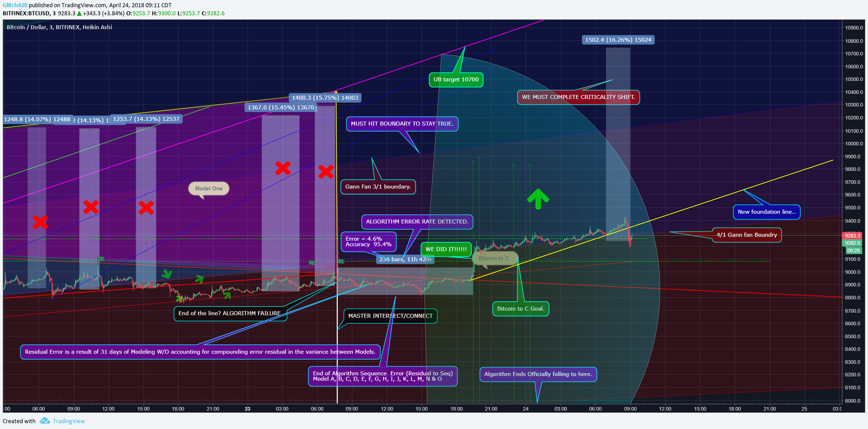Select the 'MASTER INTERSECT/CONNECT' label

pyautogui.click(x=390, y=316)
